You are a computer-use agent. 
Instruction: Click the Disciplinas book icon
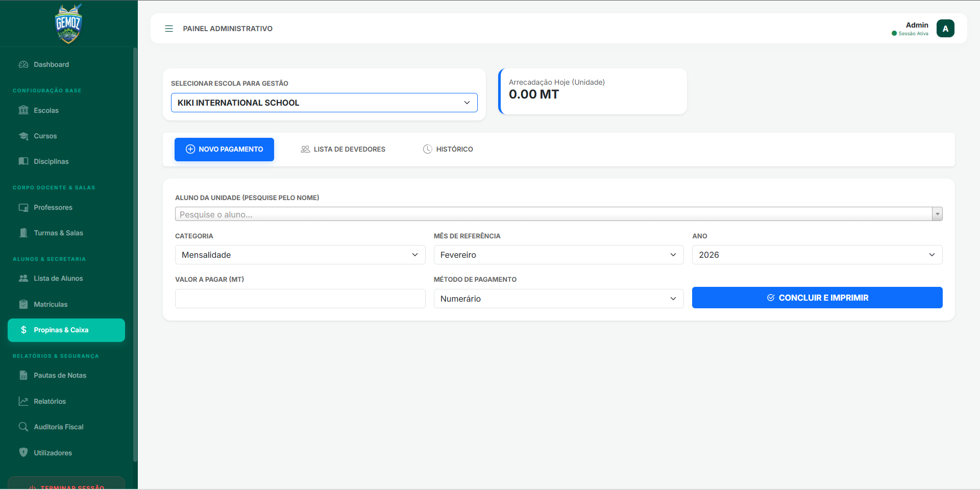(x=23, y=161)
